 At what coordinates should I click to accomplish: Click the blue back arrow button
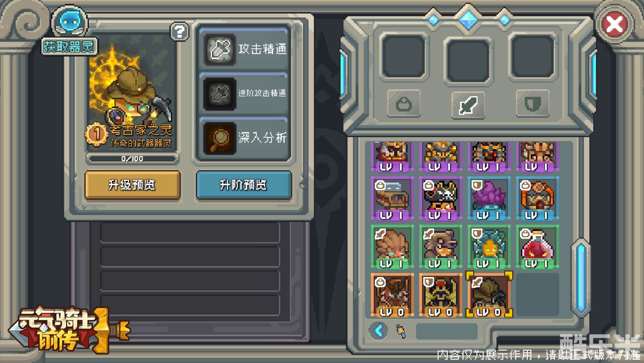point(379,331)
